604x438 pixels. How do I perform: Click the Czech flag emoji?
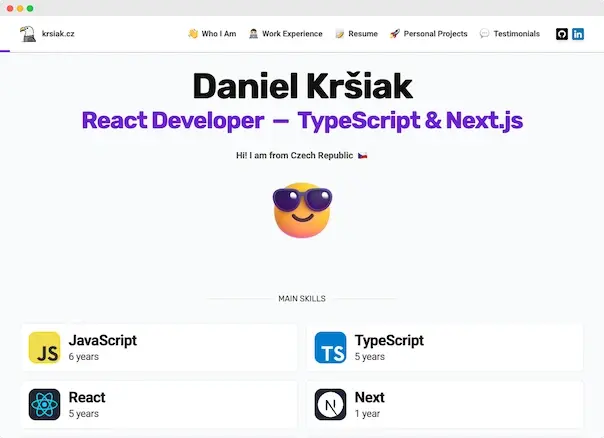click(x=362, y=156)
